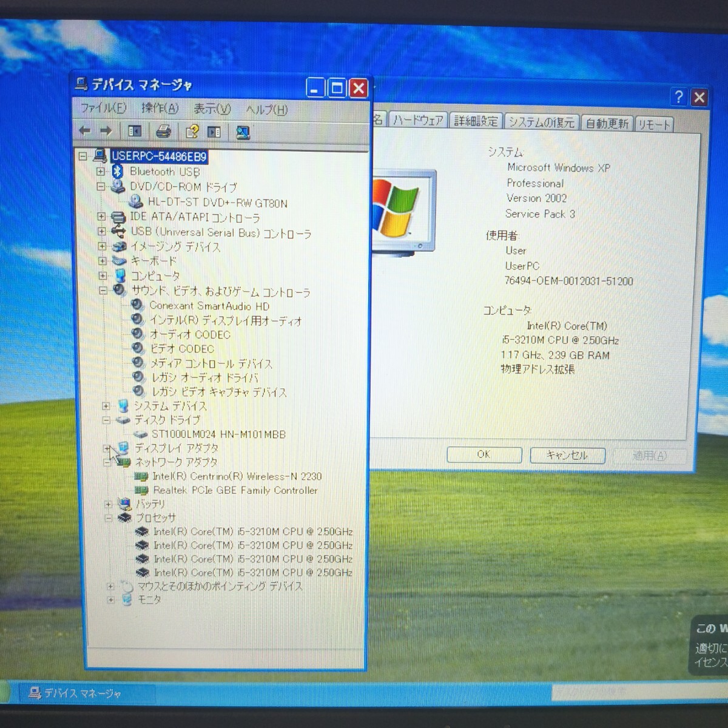Image resolution: width=728 pixels, height=728 pixels.
Task: Switch to the ハードウェア tab
Action: (417, 120)
